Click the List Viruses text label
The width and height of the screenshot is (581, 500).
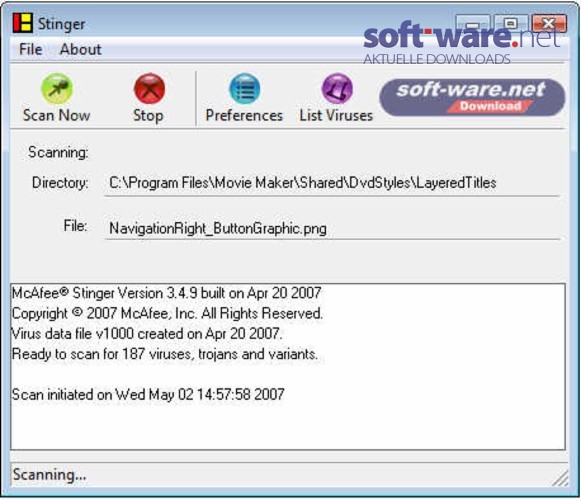pyautogui.click(x=336, y=115)
